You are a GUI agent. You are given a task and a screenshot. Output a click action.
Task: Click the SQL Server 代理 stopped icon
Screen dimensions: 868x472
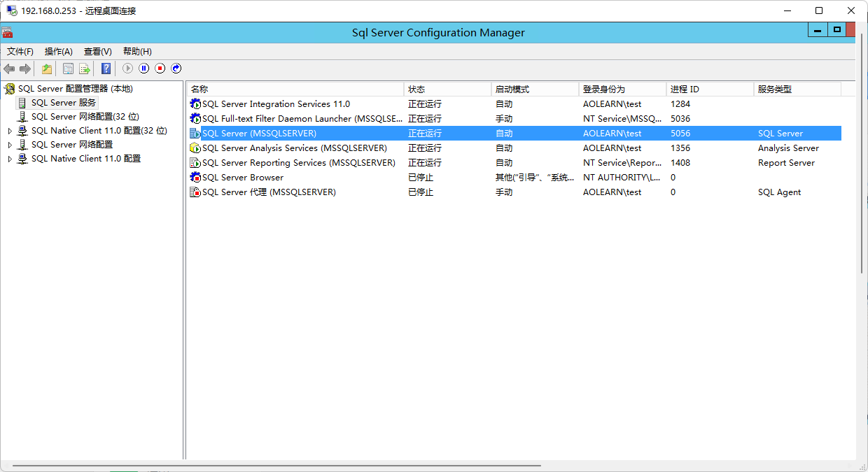pos(195,192)
